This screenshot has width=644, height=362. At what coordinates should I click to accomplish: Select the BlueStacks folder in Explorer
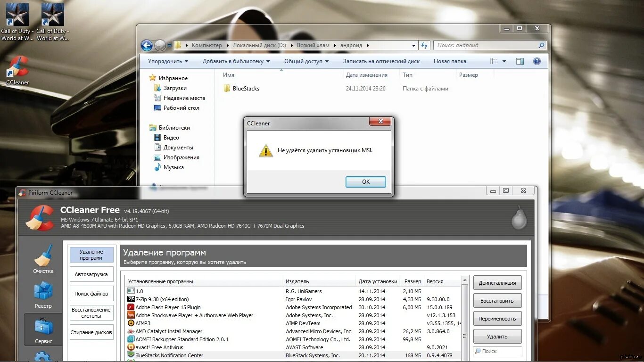pos(241,89)
